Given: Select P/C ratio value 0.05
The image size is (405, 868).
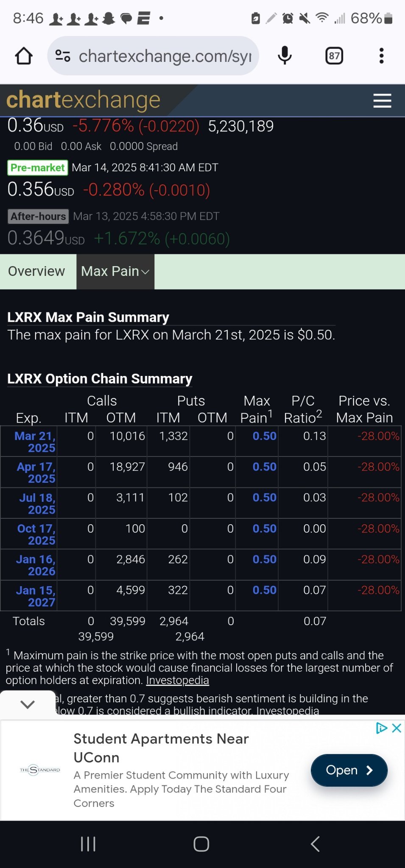Looking at the screenshot, I should (x=315, y=467).
